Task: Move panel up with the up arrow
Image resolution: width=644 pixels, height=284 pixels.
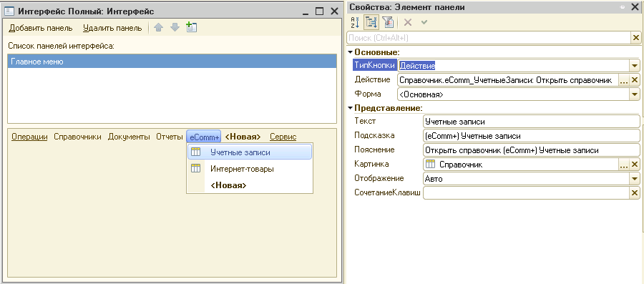Action: click(159, 28)
